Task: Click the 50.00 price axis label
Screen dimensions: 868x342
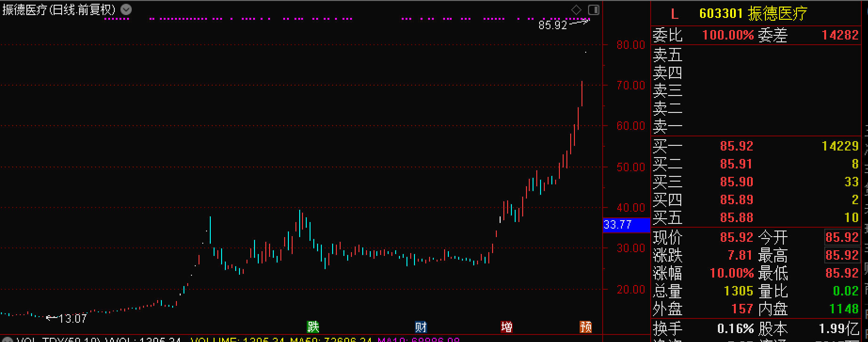Action: click(x=631, y=167)
